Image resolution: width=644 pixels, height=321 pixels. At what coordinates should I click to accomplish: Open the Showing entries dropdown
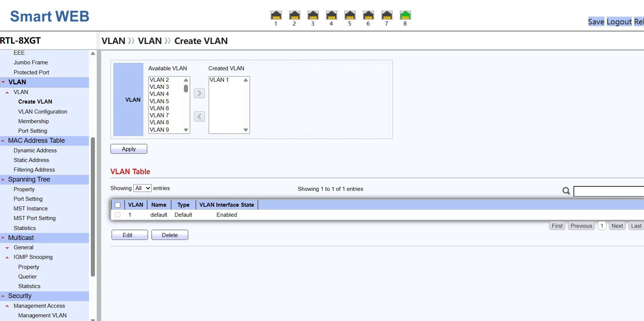[x=142, y=188]
